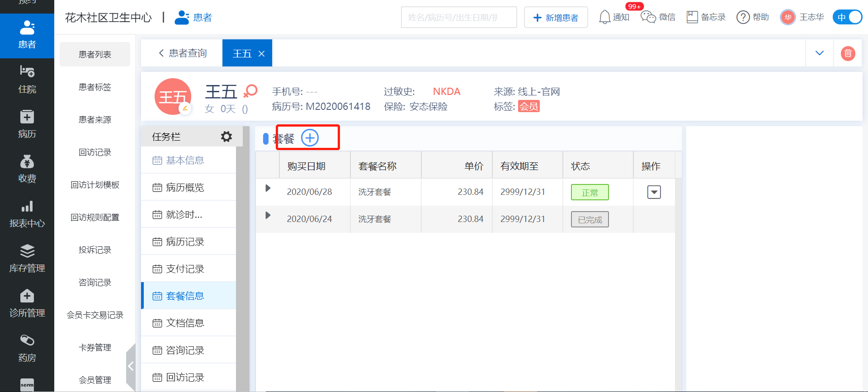Click the 正常 status badge
868x392 pixels.
(x=590, y=192)
